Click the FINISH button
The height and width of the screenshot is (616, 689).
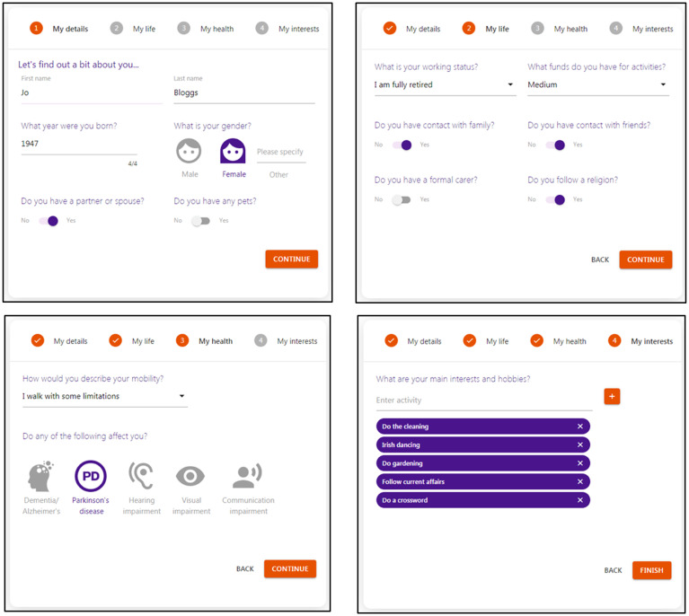coord(651,570)
